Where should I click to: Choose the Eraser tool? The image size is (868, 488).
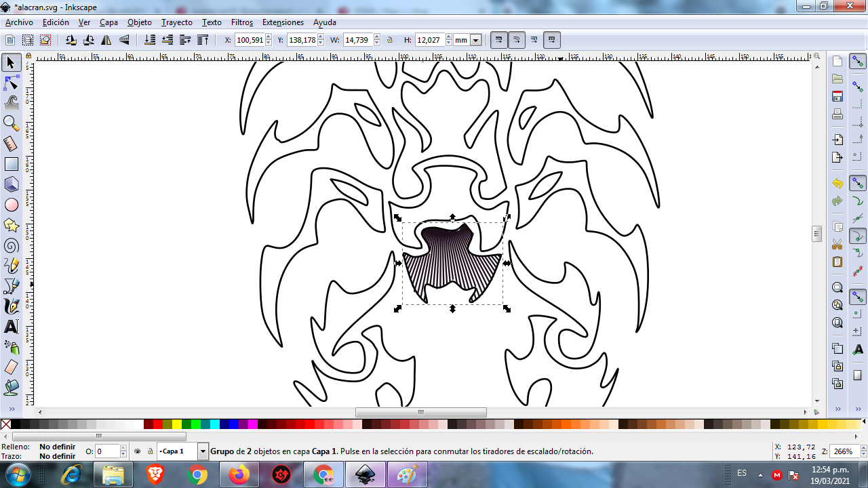tap(11, 367)
